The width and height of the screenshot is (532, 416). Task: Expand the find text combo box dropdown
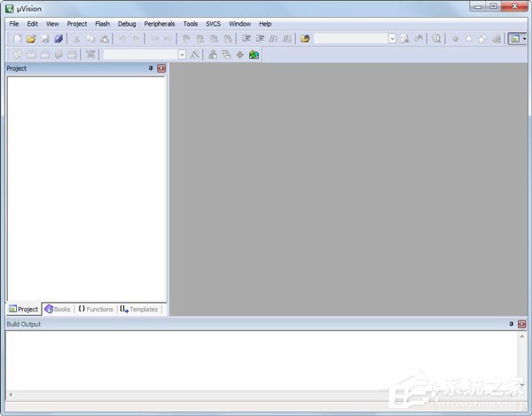pos(392,39)
